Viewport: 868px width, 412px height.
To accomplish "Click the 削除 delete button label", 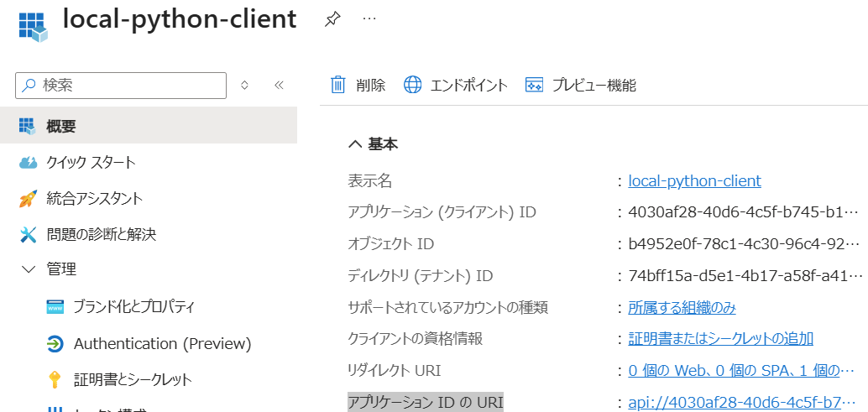I will pos(371,85).
